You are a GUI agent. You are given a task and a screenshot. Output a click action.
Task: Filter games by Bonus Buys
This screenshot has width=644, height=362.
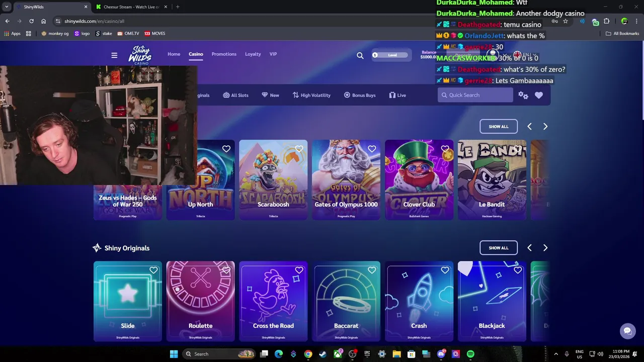(359, 95)
